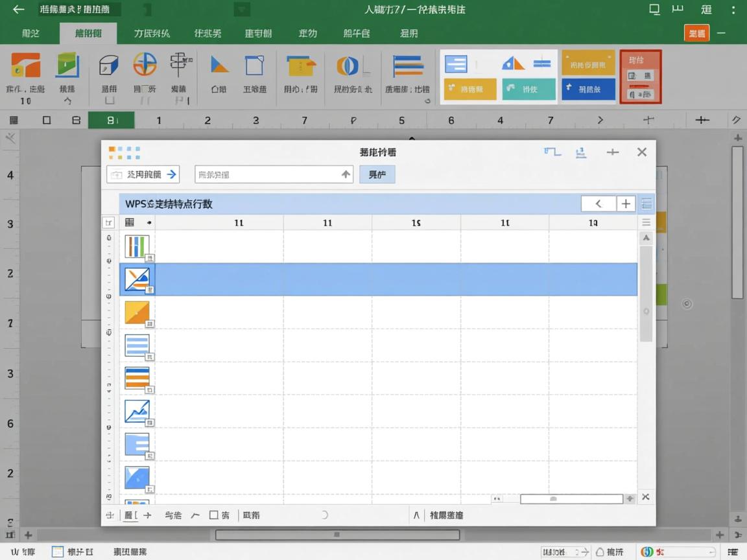Select the globe icon in the ribbon
Image resolution: width=747 pixels, height=560 pixels.
[145, 65]
